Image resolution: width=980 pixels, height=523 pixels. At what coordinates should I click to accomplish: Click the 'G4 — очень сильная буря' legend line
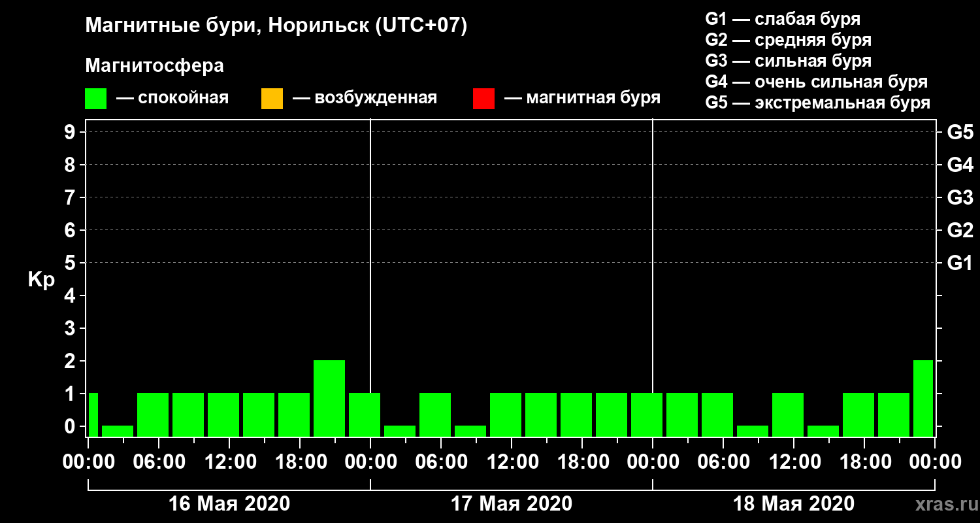(817, 82)
